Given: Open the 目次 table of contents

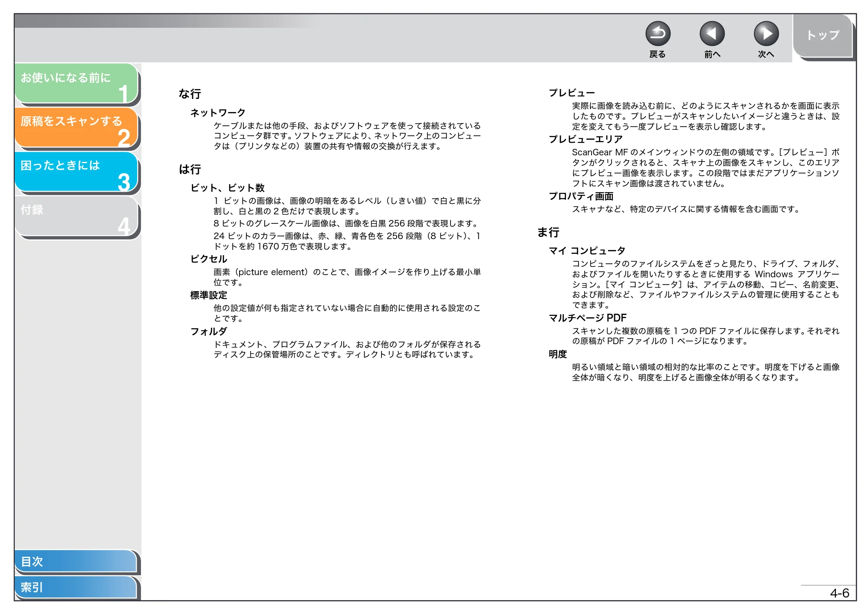Looking at the screenshot, I should (76, 561).
